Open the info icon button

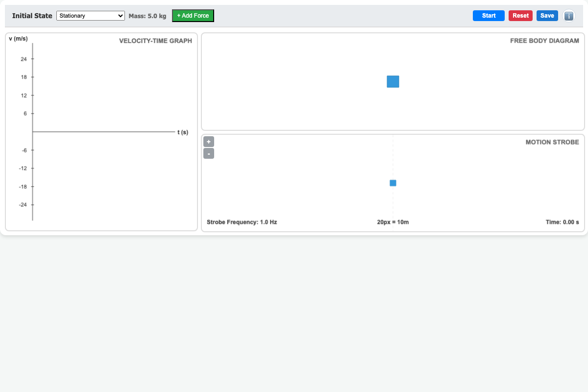pyautogui.click(x=568, y=16)
